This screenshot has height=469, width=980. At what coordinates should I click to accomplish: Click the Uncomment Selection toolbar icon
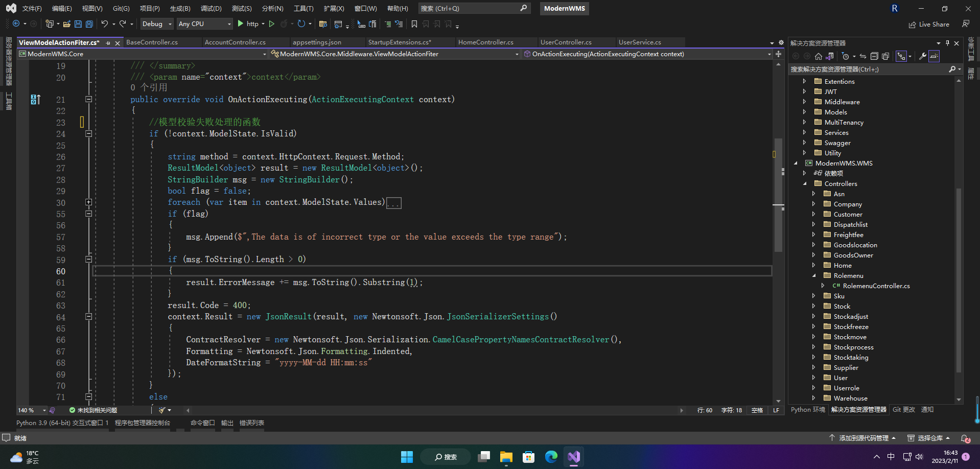pyautogui.click(x=399, y=24)
